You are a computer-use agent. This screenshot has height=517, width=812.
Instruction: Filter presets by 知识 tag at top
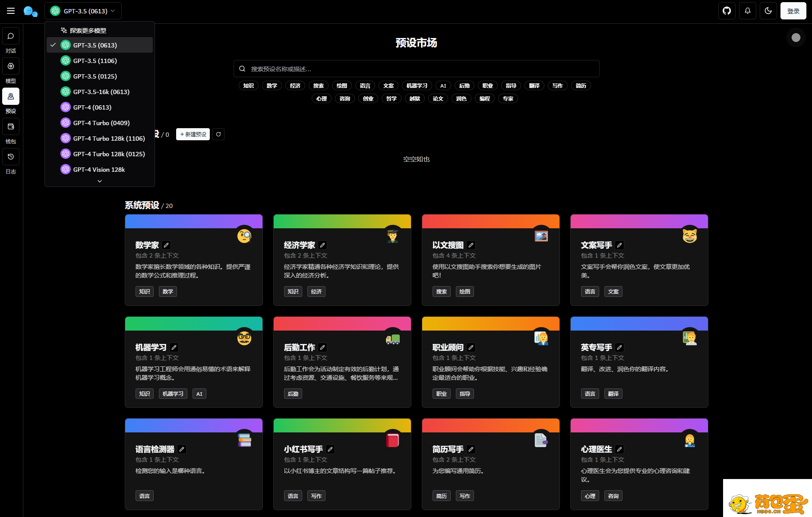point(249,85)
